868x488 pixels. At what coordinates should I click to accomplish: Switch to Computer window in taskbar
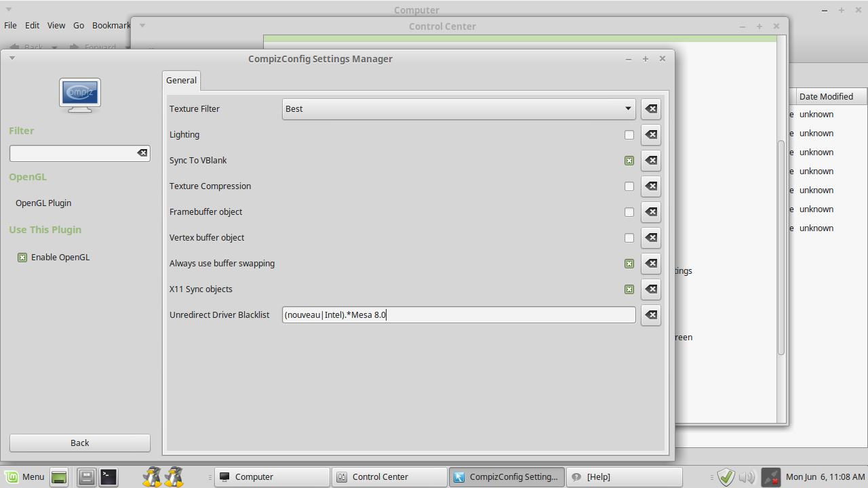pos(272,477)
